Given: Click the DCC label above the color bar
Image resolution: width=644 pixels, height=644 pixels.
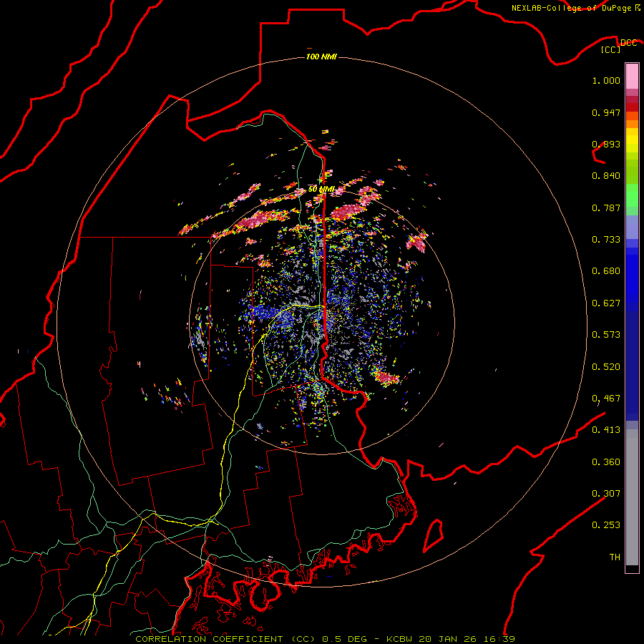Looking at the screenshot, I should click(628, 43).
